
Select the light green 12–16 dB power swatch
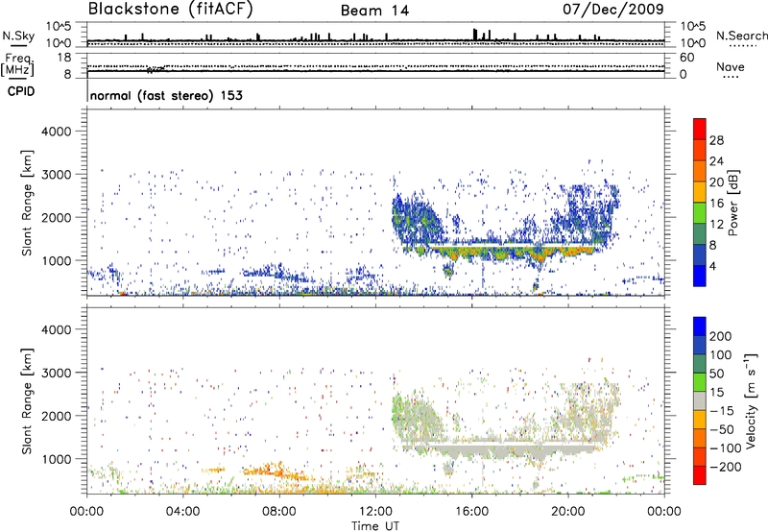tap(700, 213)
